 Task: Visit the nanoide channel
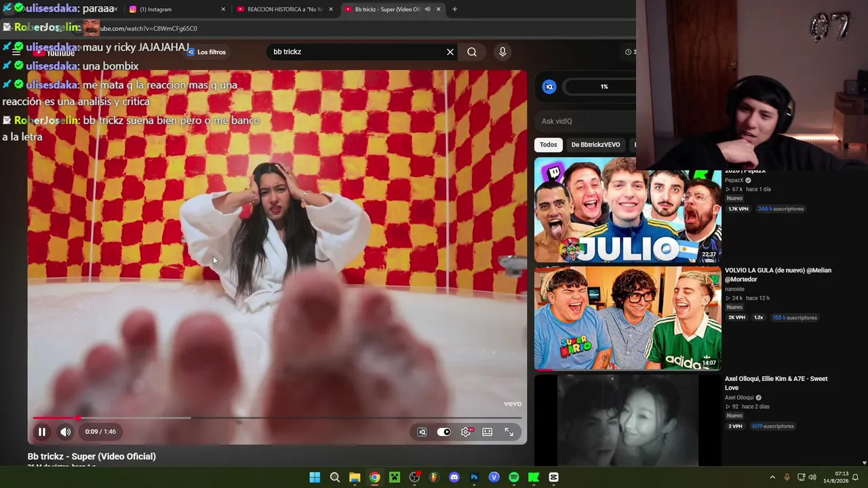734,289
